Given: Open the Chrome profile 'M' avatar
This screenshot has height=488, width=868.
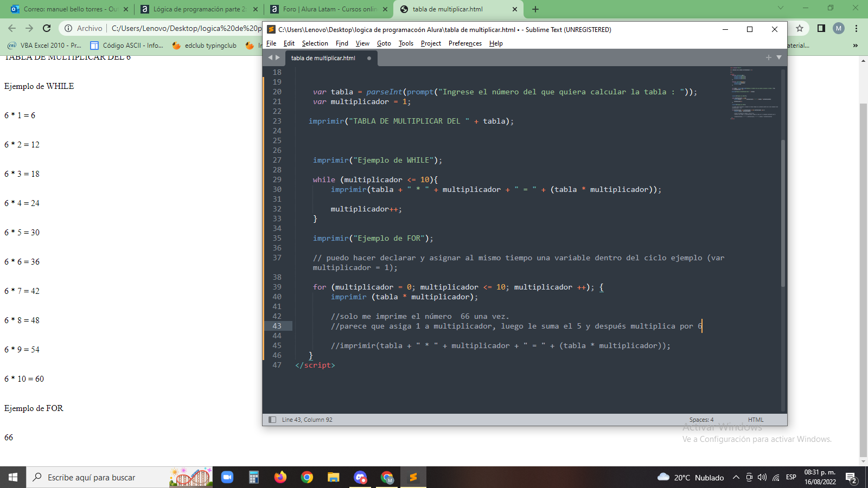Looking at the screenshot, I should click(839, 28).
